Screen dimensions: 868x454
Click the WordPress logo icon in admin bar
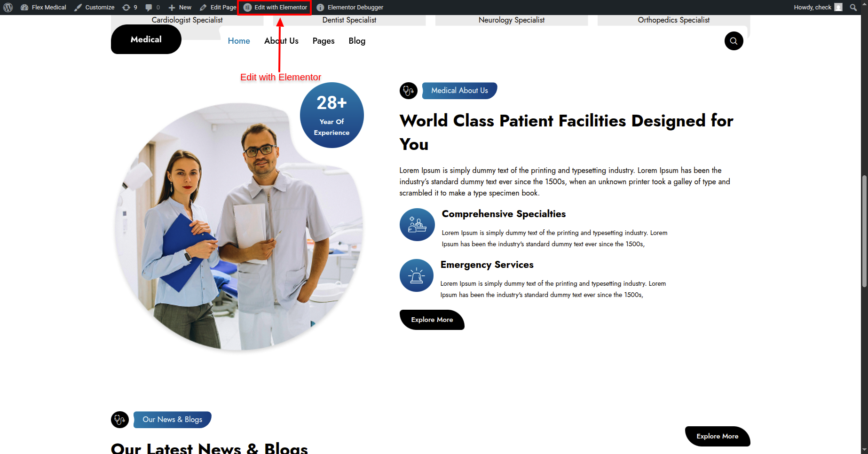(x=8, y=8)
